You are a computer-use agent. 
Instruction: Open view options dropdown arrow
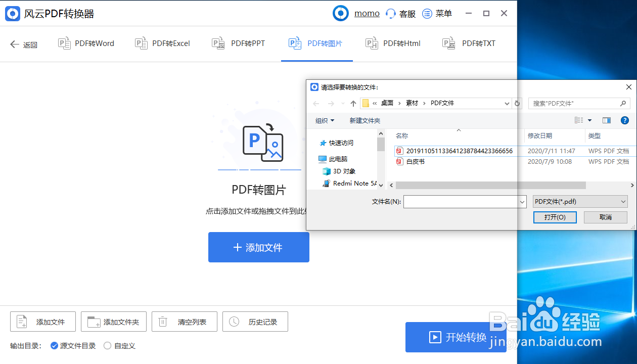click(589, 121)
